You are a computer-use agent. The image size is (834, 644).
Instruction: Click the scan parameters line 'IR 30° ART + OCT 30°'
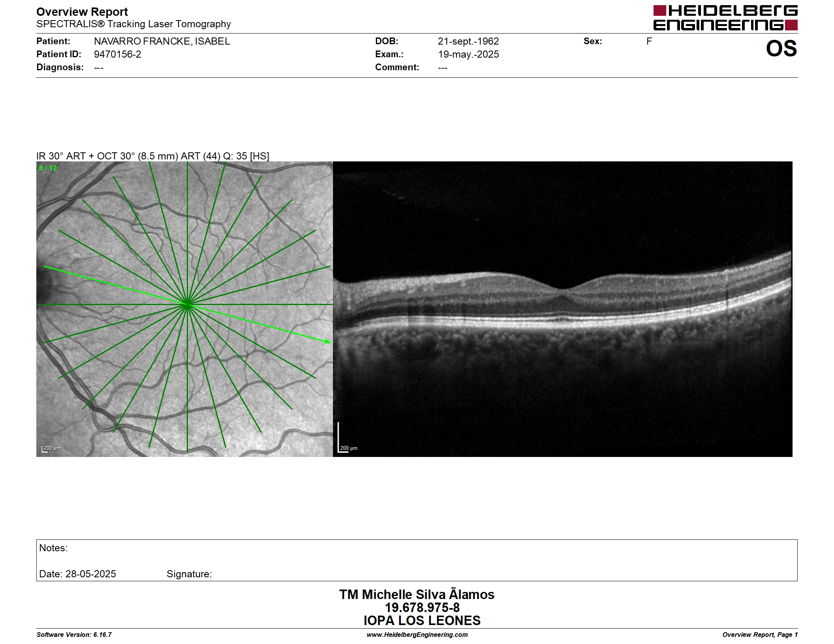pos(152,156)
